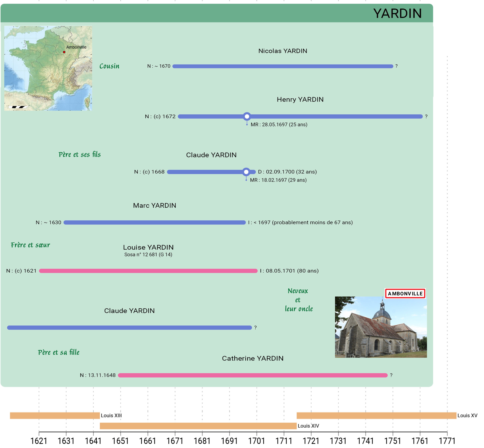Select Catherine YARDIN's pink lifespan bar
The image size is (484, 448).
click(x=252, y=375)
